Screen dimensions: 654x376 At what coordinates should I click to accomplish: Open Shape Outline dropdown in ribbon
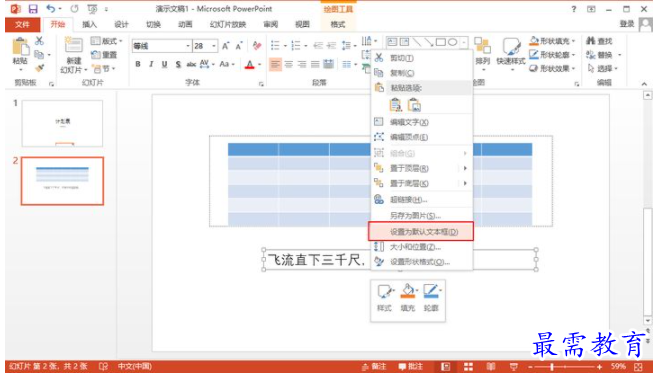[x=553, y=55]
